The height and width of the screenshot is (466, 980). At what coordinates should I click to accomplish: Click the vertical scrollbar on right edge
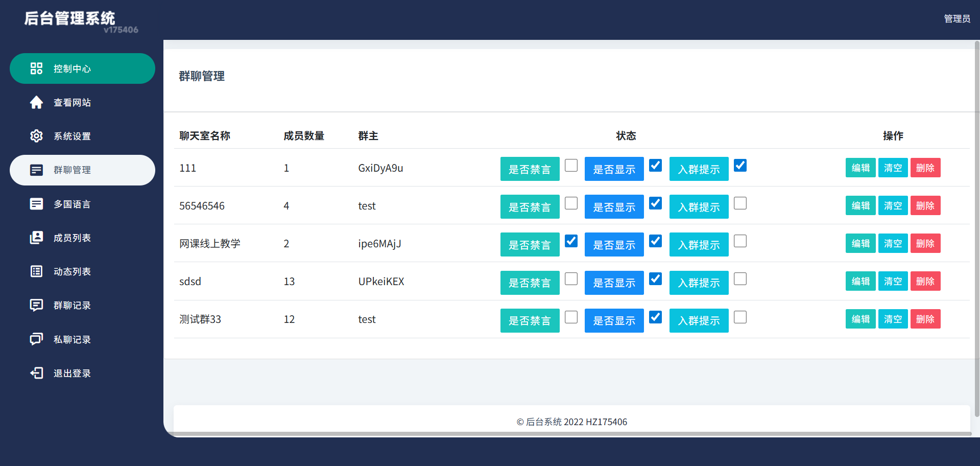tap(976, 230)
